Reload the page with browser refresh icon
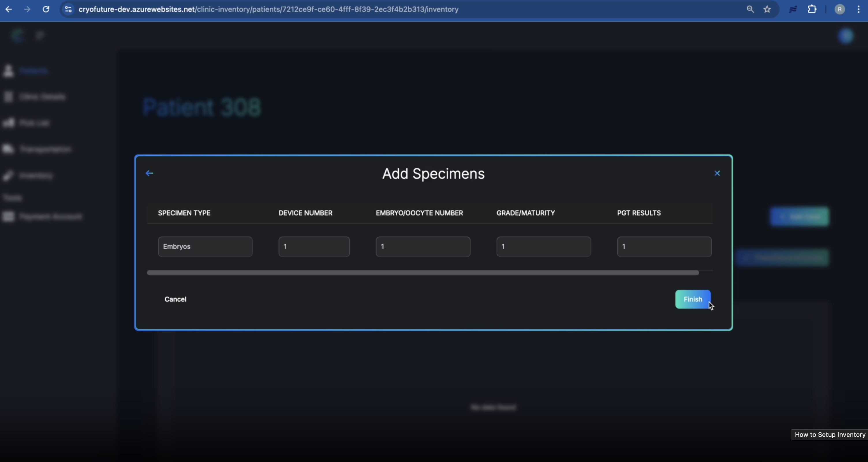This screenshot has width=868, height=462. (46, 9)
